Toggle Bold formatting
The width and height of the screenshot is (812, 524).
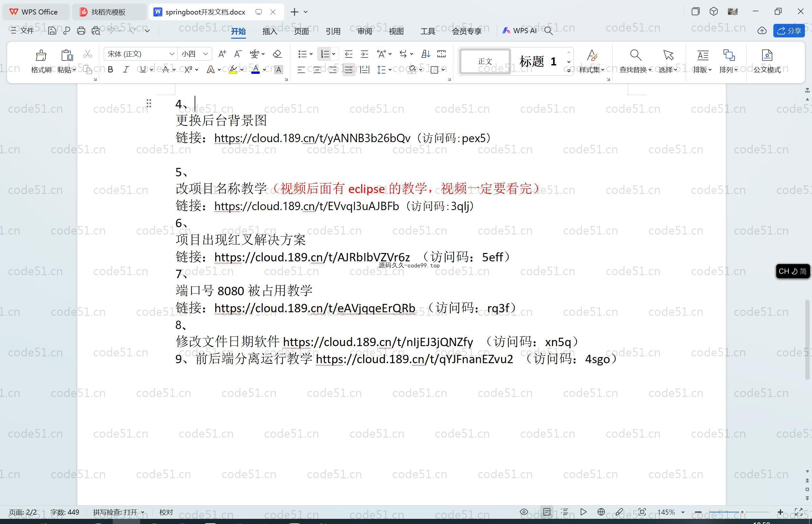(x=110, y=70)
